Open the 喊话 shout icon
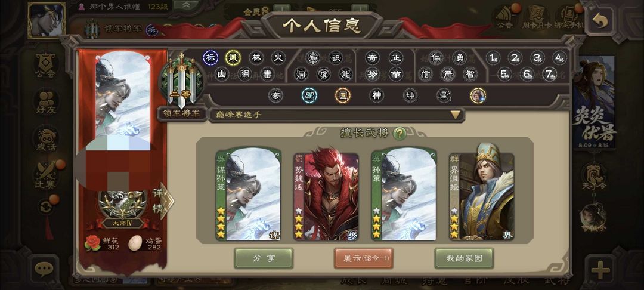644x290 pixels. pyautogui.click(x=45, y=140)
